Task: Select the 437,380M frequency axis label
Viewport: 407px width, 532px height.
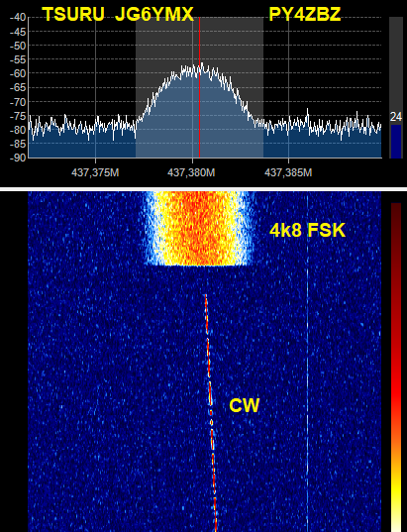Action: pyautogui.click(x=191, y=172)
